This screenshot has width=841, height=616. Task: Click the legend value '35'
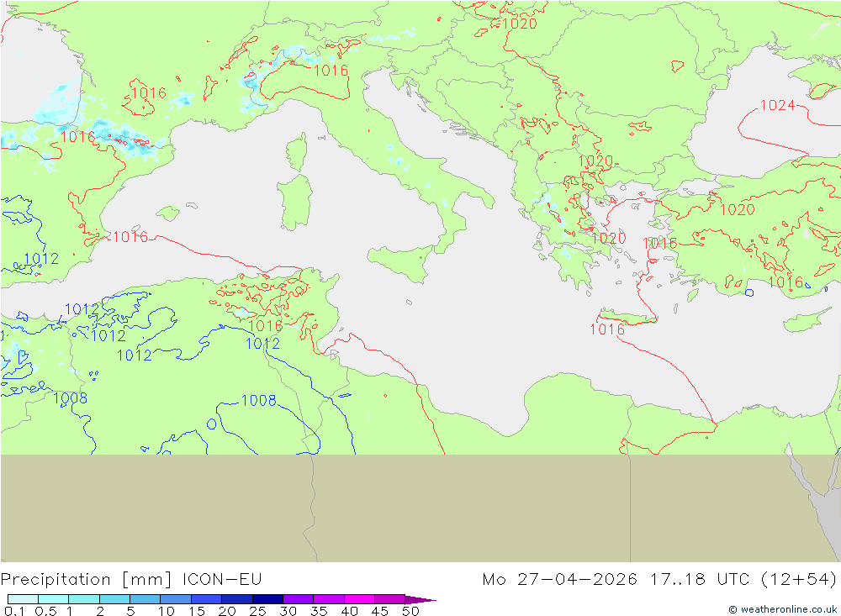(319, 611)
